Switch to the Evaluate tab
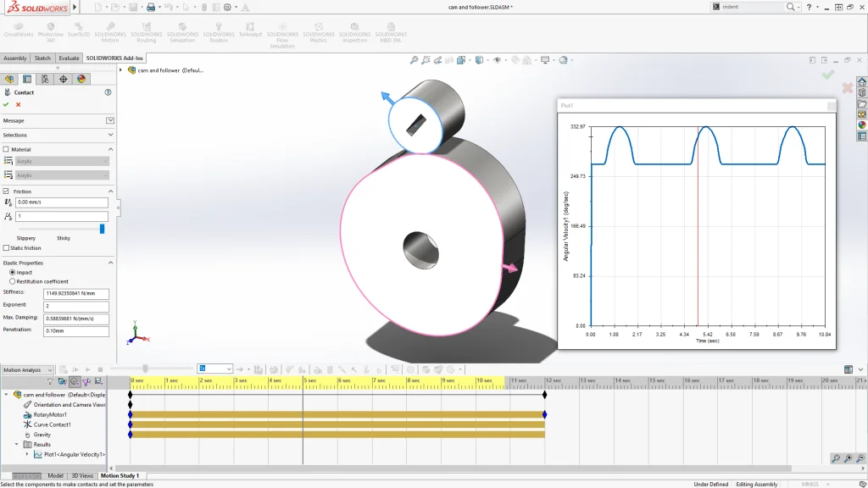The width and height of the screenshot is (868, 488). pyautogui.click(x=69, y=58)
